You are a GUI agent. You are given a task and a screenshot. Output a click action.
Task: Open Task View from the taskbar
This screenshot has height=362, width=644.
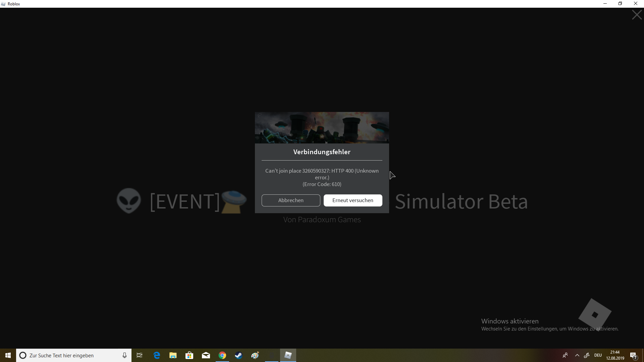tap(140, 355)
